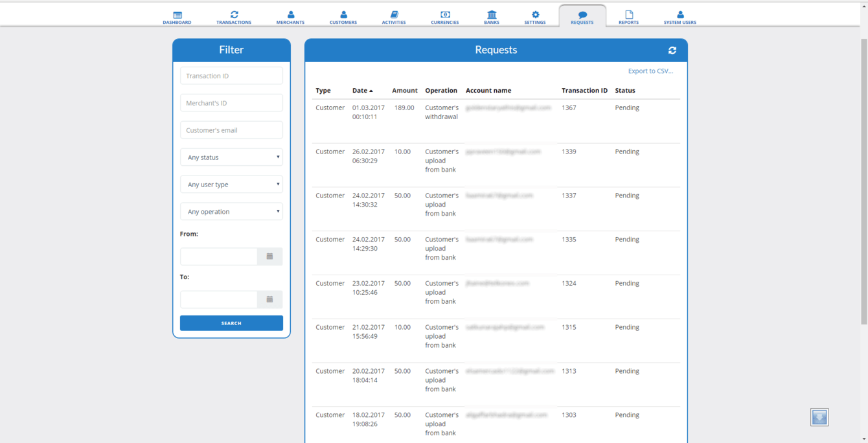Image resolution: width=868 pixels, height=443 pixels.
Task: Open Merchants section icon
Action: pyautogui.click(x=290, y=15)
